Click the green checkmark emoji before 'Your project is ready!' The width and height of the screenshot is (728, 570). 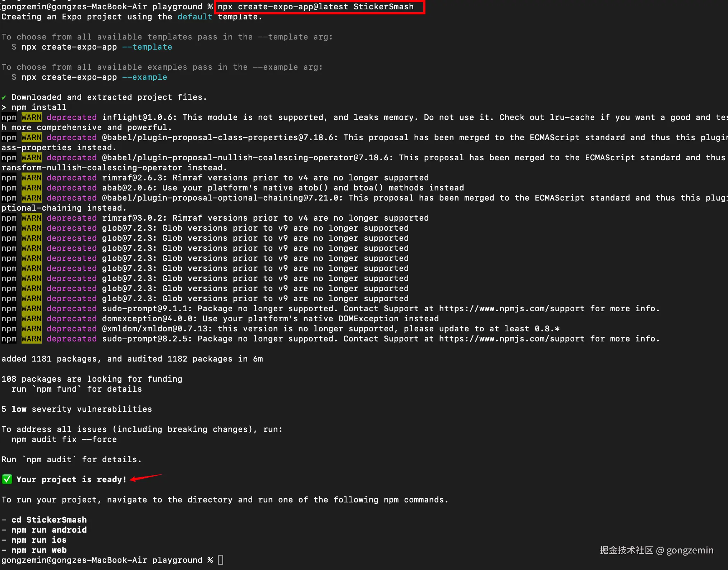tap(7, 479)
